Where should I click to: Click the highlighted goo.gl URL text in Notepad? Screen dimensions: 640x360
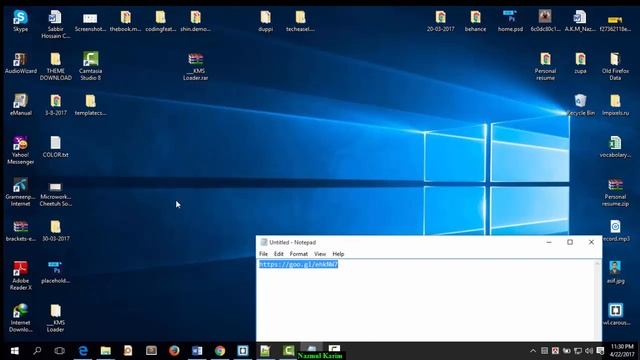point(298,264)
